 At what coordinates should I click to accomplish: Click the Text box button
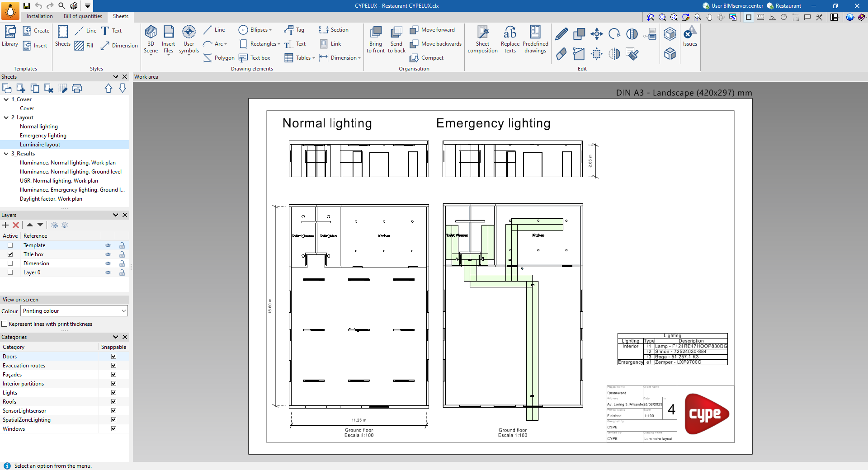click(x=255, y=58)
